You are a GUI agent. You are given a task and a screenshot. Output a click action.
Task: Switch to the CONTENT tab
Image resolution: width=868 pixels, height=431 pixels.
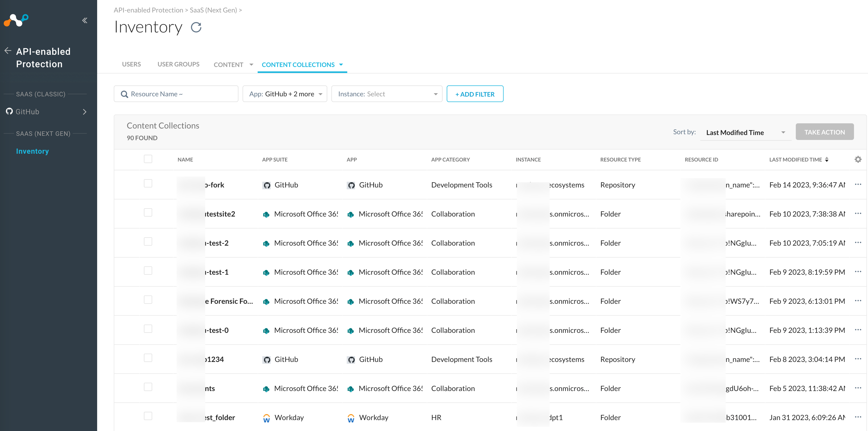[228, 65]
